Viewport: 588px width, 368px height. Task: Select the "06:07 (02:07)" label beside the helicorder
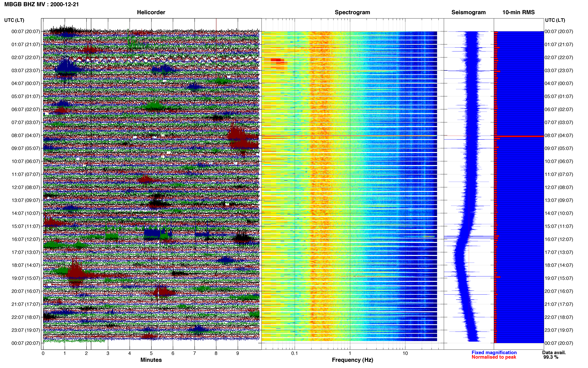click(x=26, y=109)
